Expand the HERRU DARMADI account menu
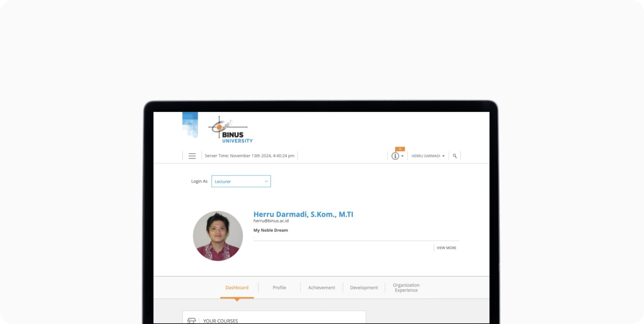The height and width of the screenshot is (324, 644). tap(428, 156)
